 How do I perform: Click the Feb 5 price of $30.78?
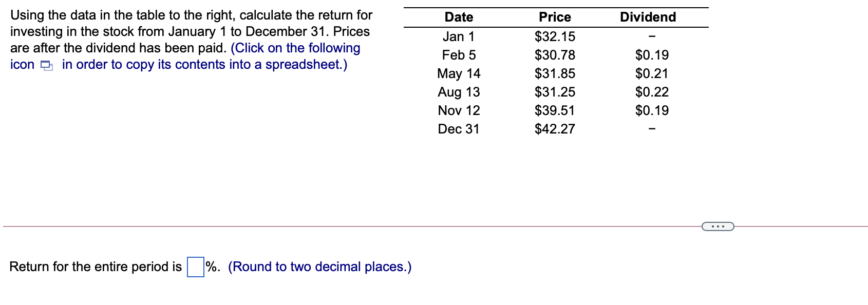coord(555,55)
